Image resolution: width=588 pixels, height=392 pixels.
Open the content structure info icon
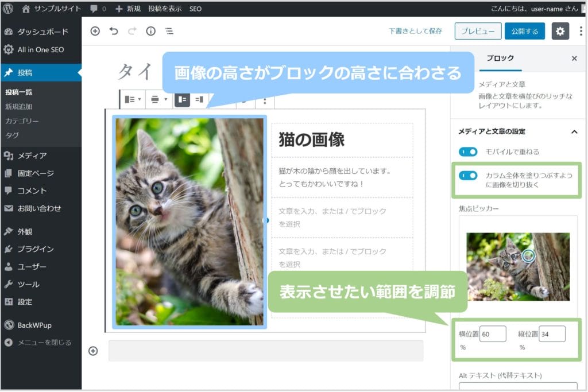[150, 32]
